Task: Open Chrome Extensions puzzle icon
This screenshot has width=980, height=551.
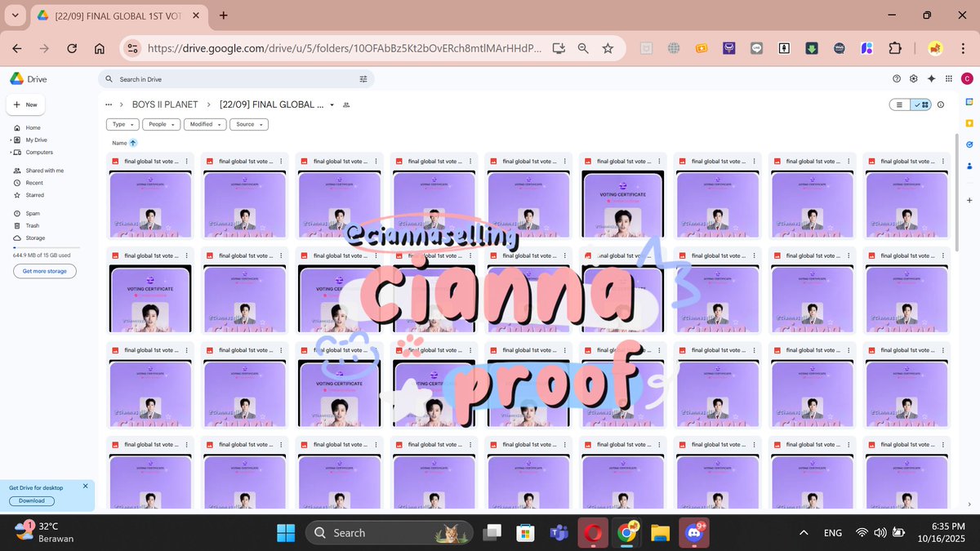Action: [895, 48]
